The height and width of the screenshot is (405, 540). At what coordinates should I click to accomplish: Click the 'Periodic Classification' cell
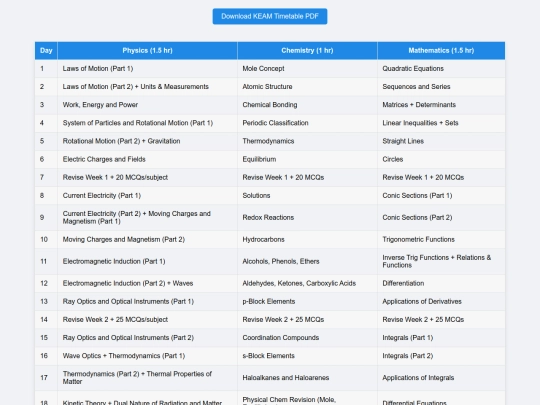click(x=307, y=123)
